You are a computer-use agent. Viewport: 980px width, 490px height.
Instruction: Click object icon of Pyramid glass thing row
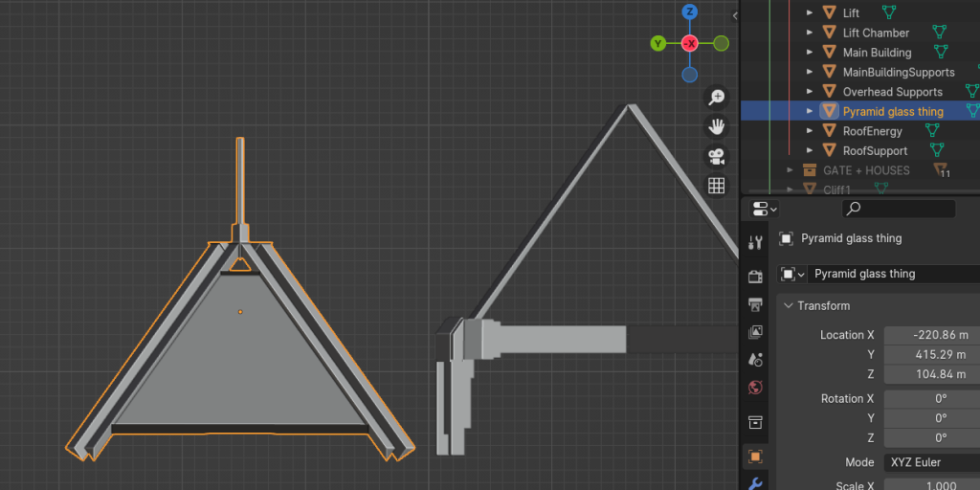(830, 111)
